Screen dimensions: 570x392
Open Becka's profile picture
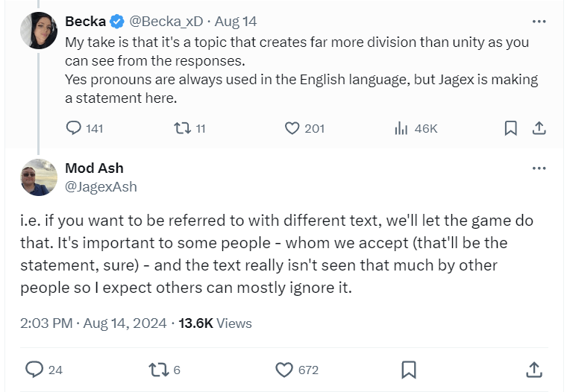tap(39, 31)
